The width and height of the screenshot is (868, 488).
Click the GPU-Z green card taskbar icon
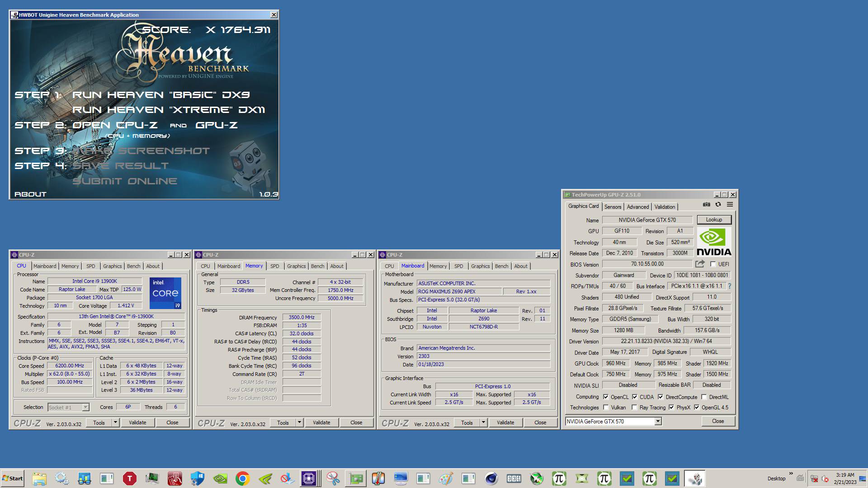(x=356, y=479)
